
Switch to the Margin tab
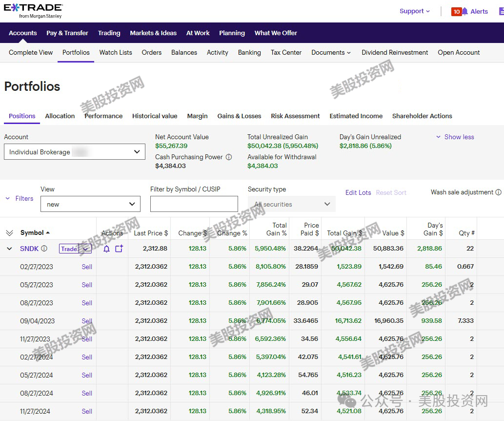point(198,116)
